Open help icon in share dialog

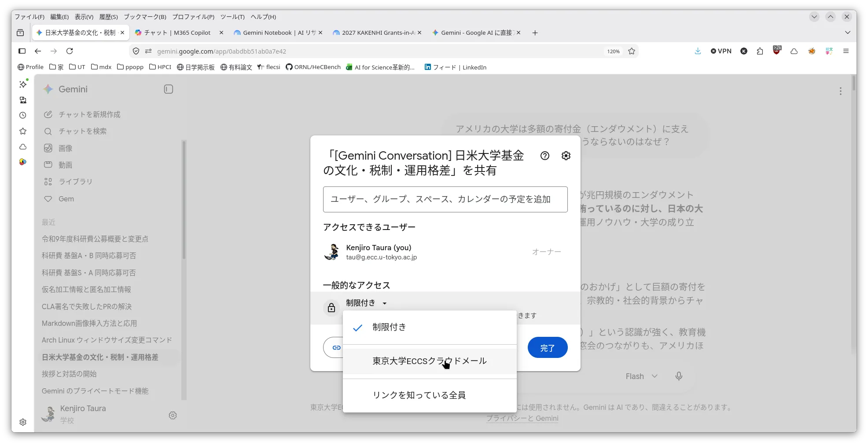tap(545, 156)
